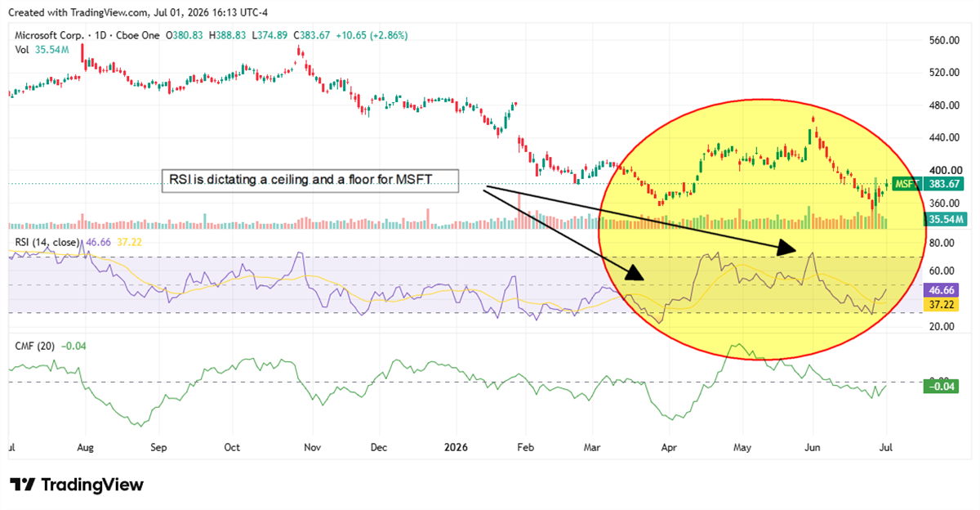Click the Jun label on time axis
Screen dimensions: 980x510
(x=813, y=448)
